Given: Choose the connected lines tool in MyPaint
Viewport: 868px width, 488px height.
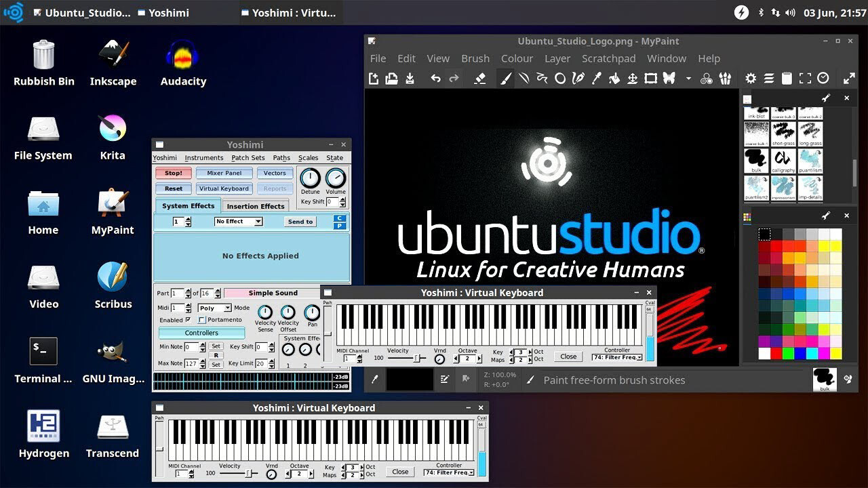Looking at the screenshot, I should pos(542,79).
